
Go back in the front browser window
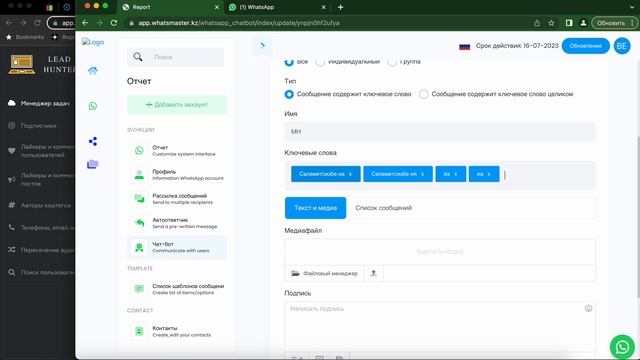tap(85, 23)
